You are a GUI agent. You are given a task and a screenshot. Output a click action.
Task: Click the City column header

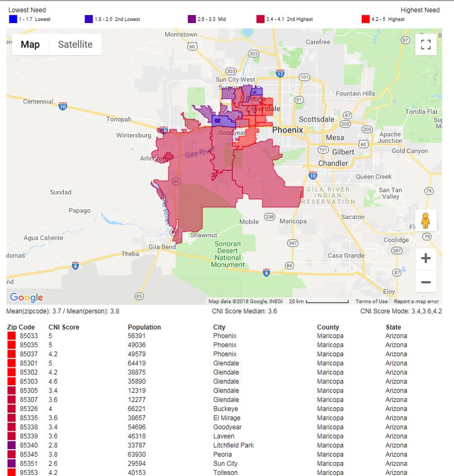[219, 327]
